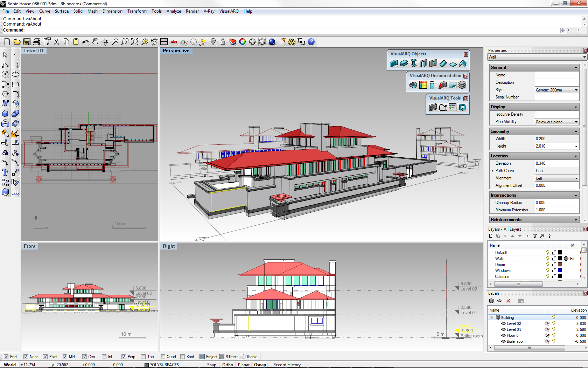Click the four-viewport layout icon
Image resolution: width=588 pixels, height=368 pixels.
[x=164, y=42]
